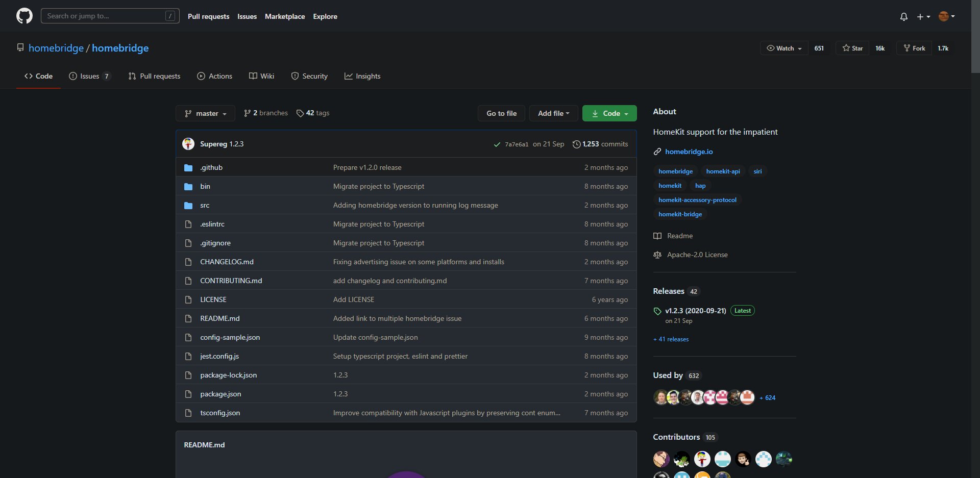This screenshot has width=980, height=478.
Task: Click the hap topic tag
Action: (x=700, y=186)
